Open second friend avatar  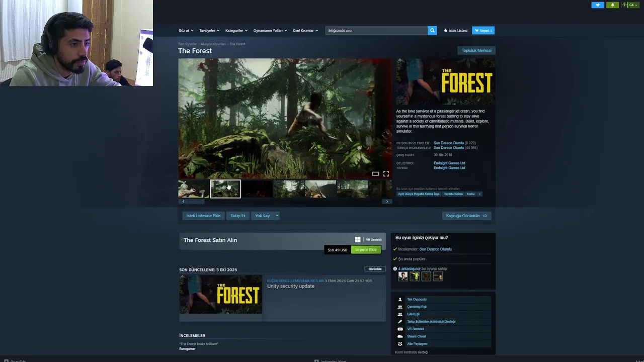click(x=415, y=277)
